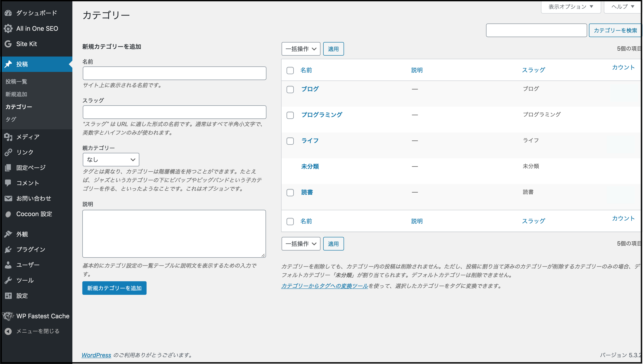Click the 固定ページ pages icon
Image resolution: width=643 pixels, height=364 pixels.
[x=8, y=168]
